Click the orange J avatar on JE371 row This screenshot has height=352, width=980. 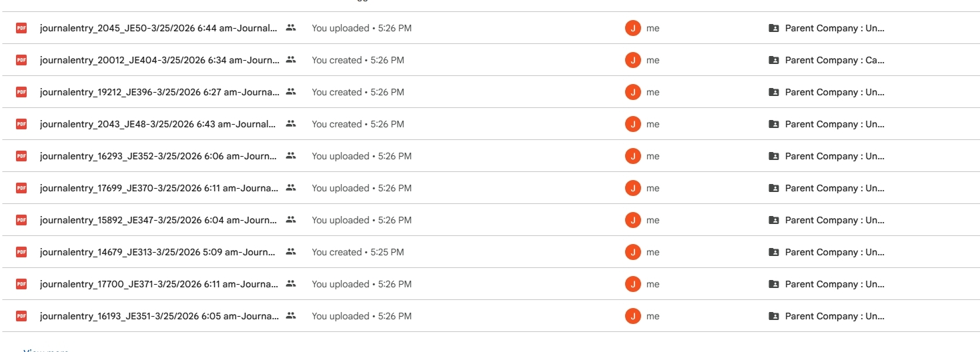(x=632, y=284)
